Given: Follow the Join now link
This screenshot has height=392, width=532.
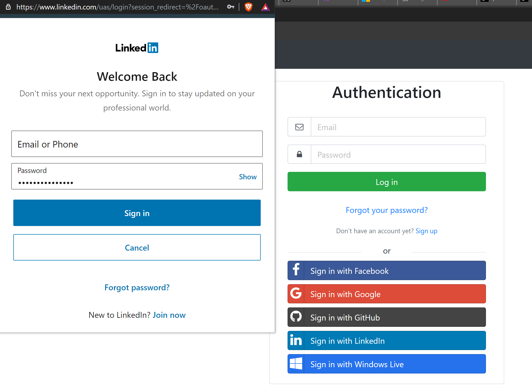Looking at the screenshot, I should [169, 315].
